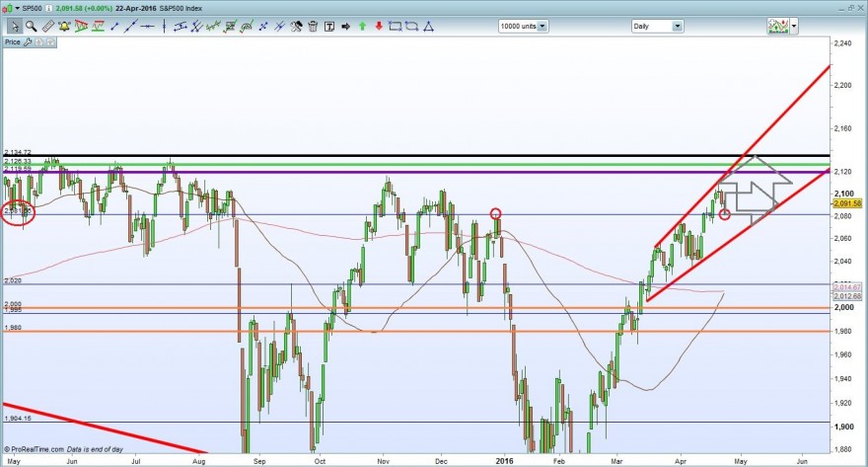The image size is (868, 467).
Task: Click the 2,014.67 moving average axis label
Action: [x=847, y=287]
